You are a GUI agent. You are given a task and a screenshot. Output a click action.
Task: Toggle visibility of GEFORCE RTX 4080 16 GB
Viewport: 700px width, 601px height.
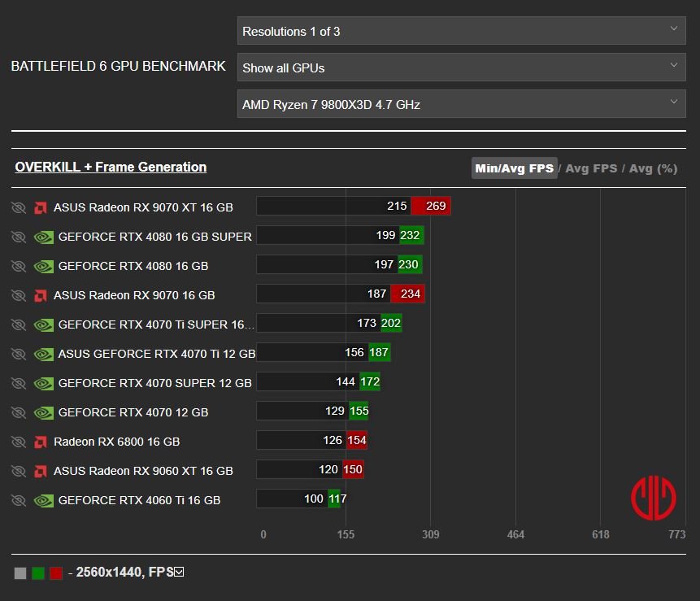[19, 266]
